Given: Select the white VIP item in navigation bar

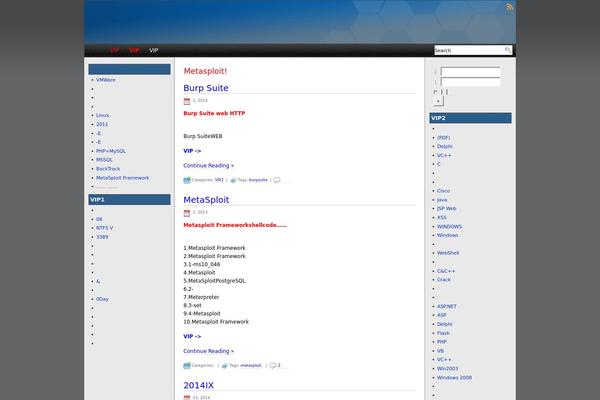Looking at the screenshot, I should tap(153, 50).
